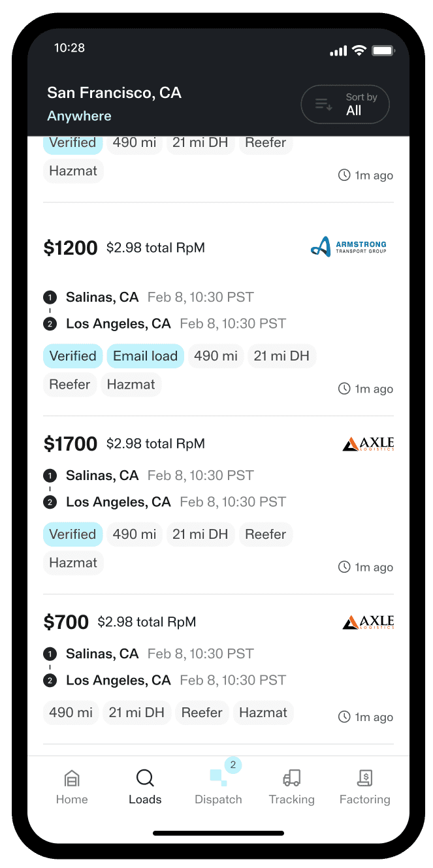Open the Factoring invoice icon
This screenshot has height=868, width=433.
[365, 779]
